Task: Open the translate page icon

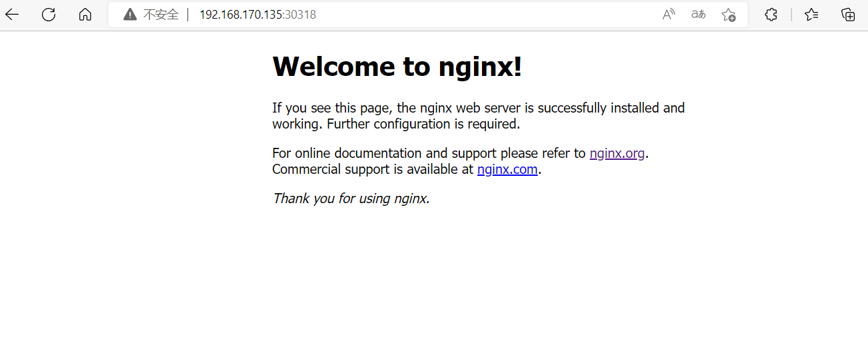Action: tap(698, 15)
